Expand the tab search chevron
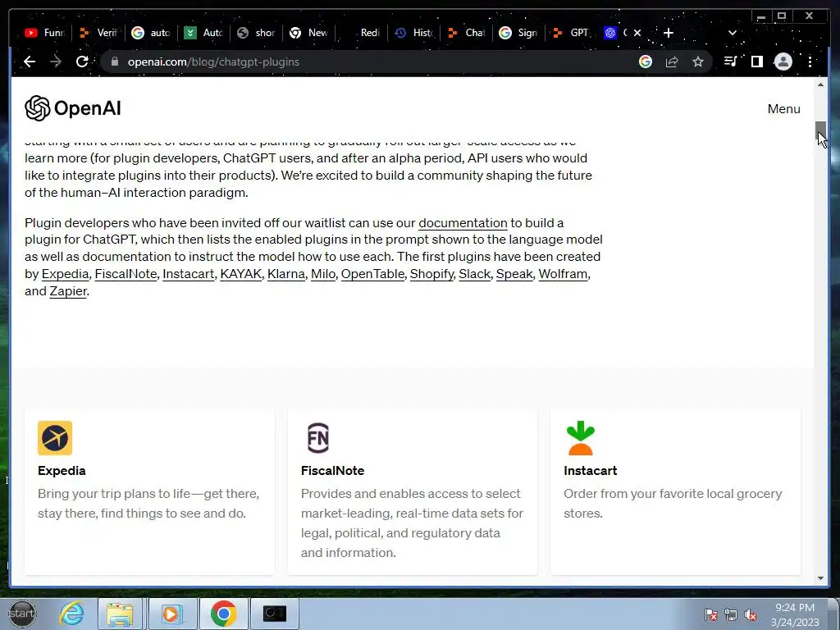 (733, 33)
